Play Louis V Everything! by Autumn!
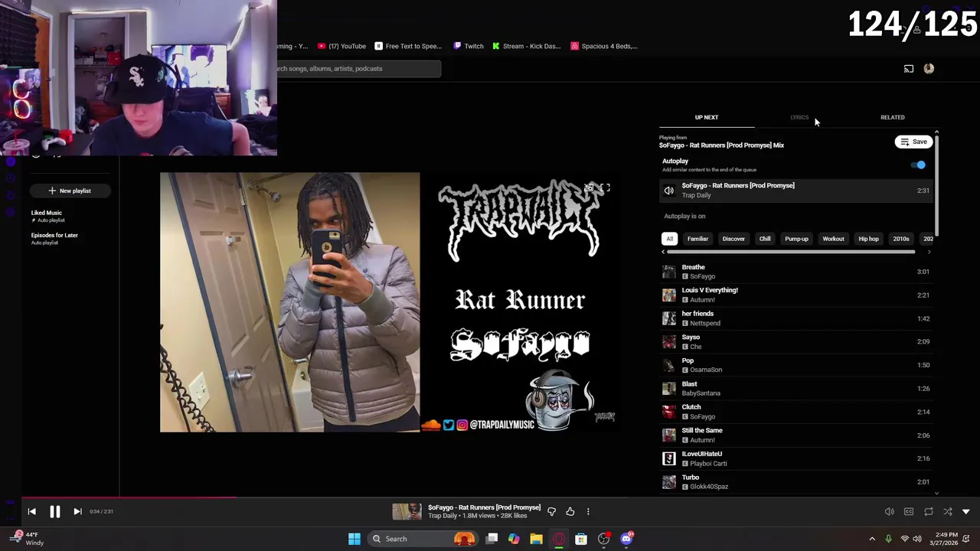The width and height of the screenshot is (980, 551). point(796,295)
